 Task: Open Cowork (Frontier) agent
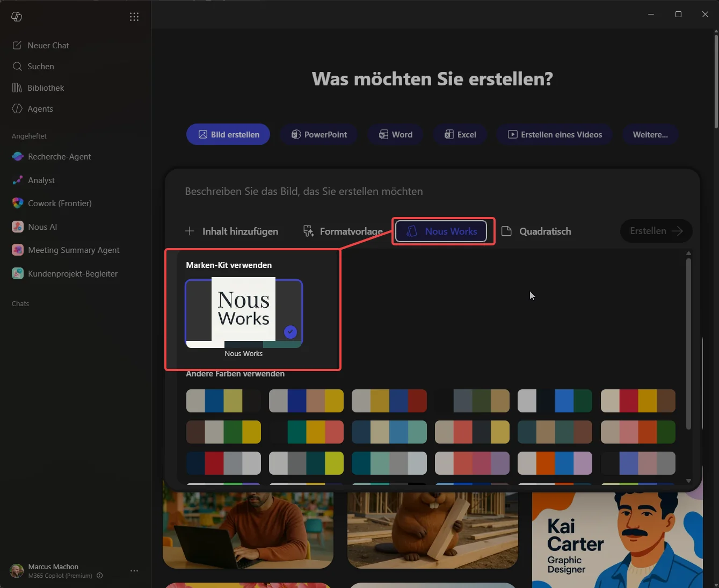[x=60, y=204]
